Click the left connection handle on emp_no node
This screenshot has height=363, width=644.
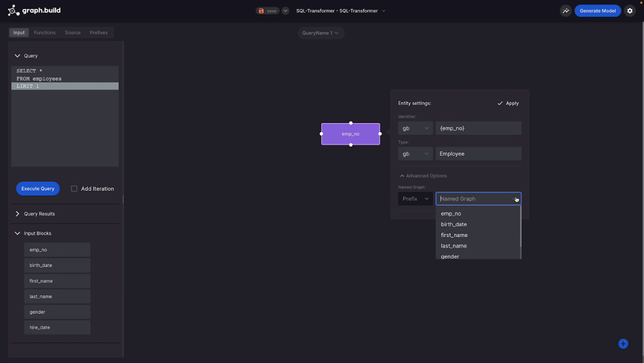click(321, 134)
